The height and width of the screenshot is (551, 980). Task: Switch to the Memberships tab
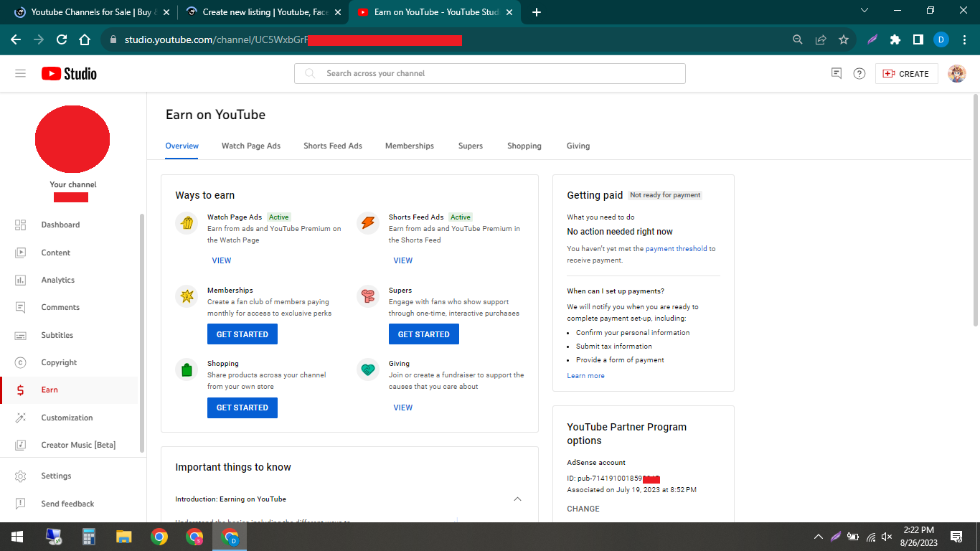pyautogui.click(x=409, y=146)
